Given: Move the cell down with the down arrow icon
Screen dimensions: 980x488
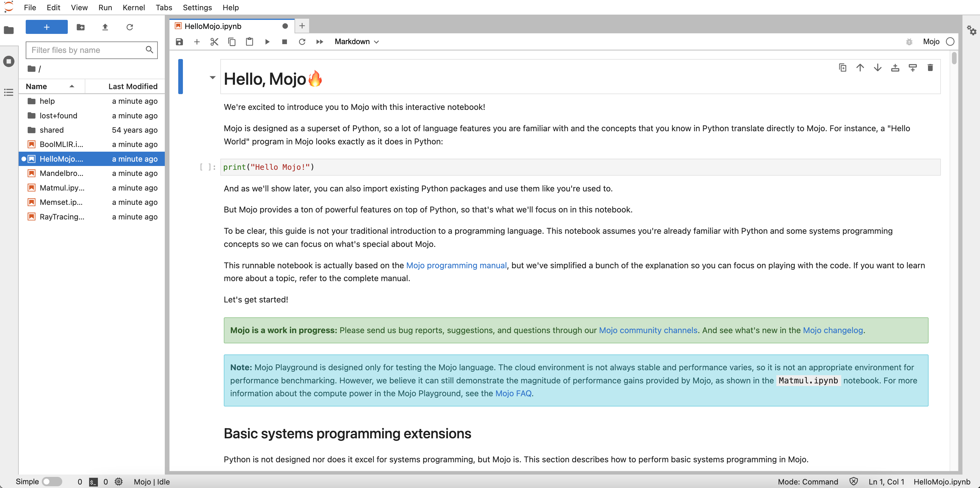Looking at the screenshot, I should click(877, 68).
